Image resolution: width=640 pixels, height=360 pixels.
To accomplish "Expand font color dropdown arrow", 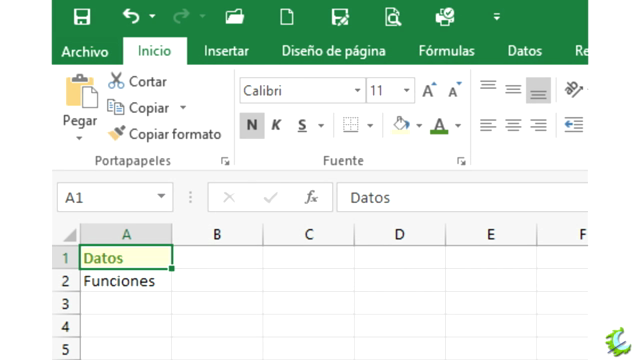I will click(458, 125).
